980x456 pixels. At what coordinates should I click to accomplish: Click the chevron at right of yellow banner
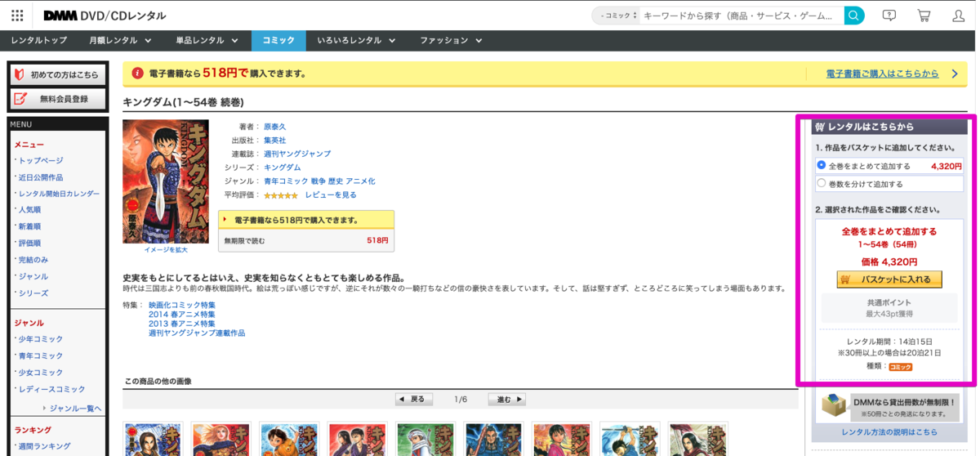pos(955,74)
